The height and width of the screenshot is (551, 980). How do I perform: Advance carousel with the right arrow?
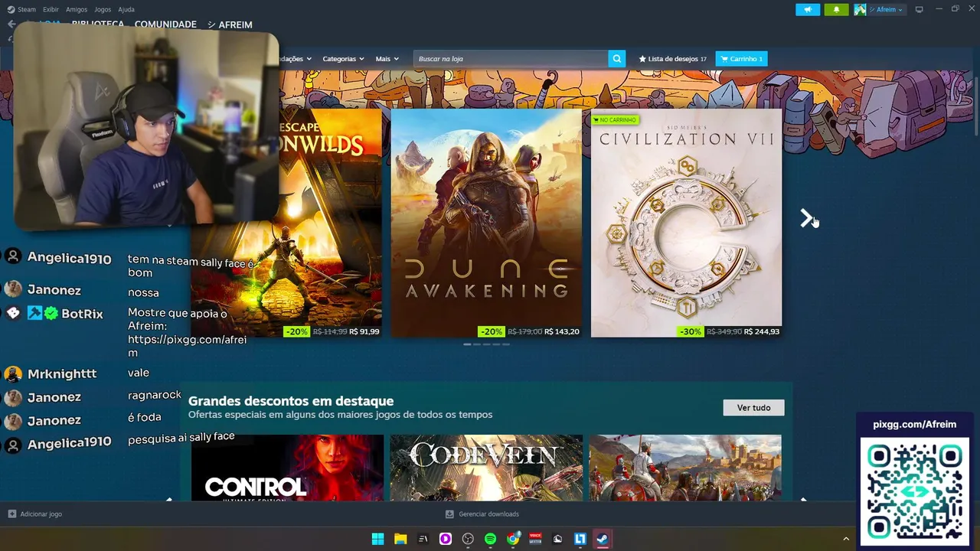(x=806, y=218)
